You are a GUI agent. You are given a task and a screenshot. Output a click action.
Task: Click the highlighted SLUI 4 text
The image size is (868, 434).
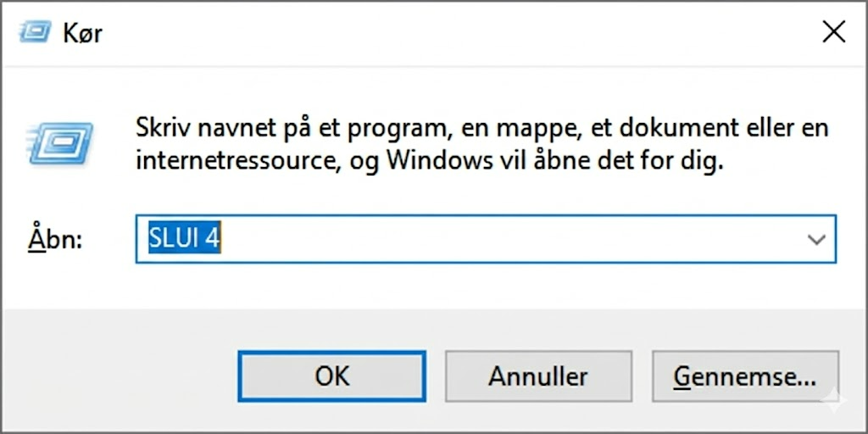[184, 239]
